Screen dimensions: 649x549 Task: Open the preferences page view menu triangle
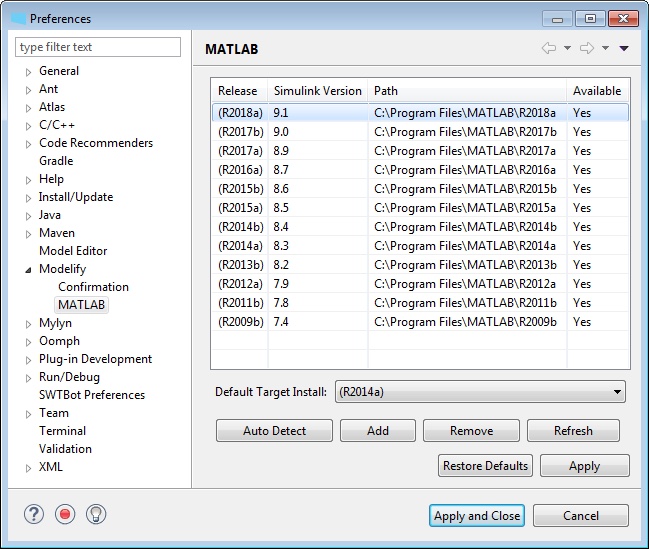click(624, 48)
